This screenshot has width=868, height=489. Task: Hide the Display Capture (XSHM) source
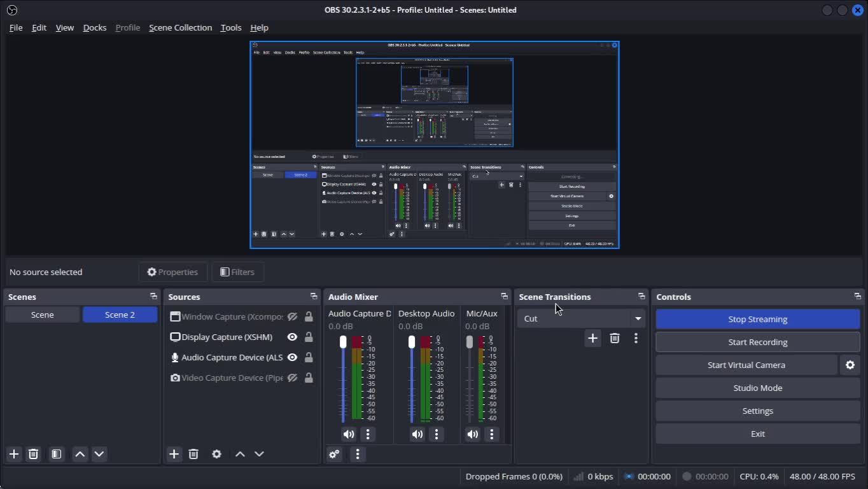tap(292, 337)
